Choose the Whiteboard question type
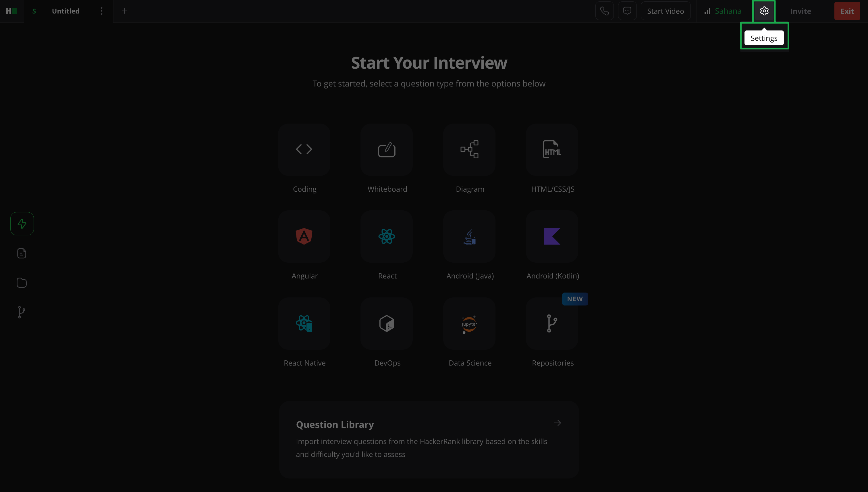 386,149
